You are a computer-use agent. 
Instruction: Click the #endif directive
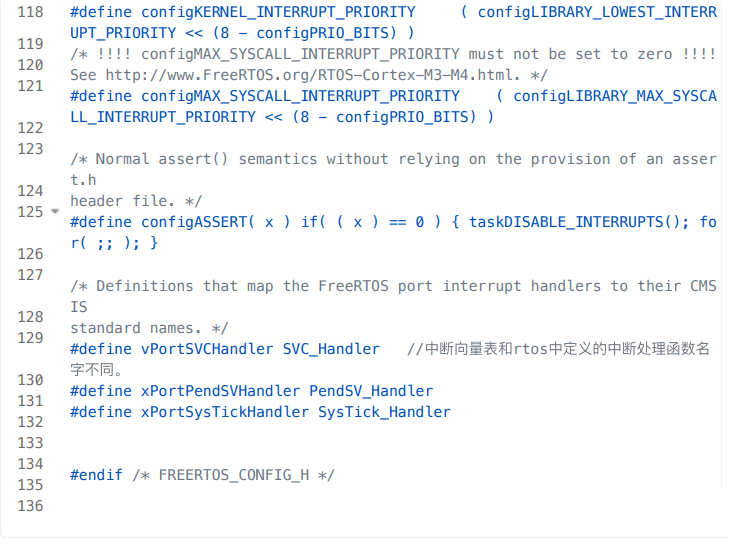click(96, 475)
